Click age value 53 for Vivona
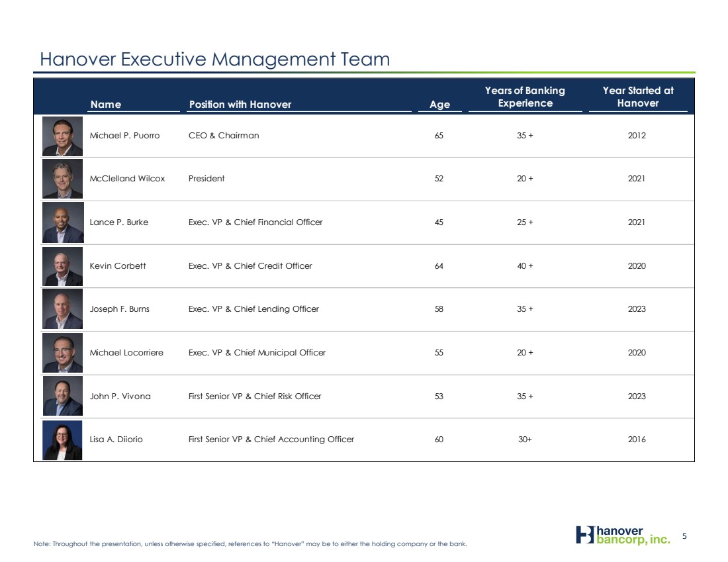Image resolution: width=728 pixels, height=562 pixels. tap(439, 397)
